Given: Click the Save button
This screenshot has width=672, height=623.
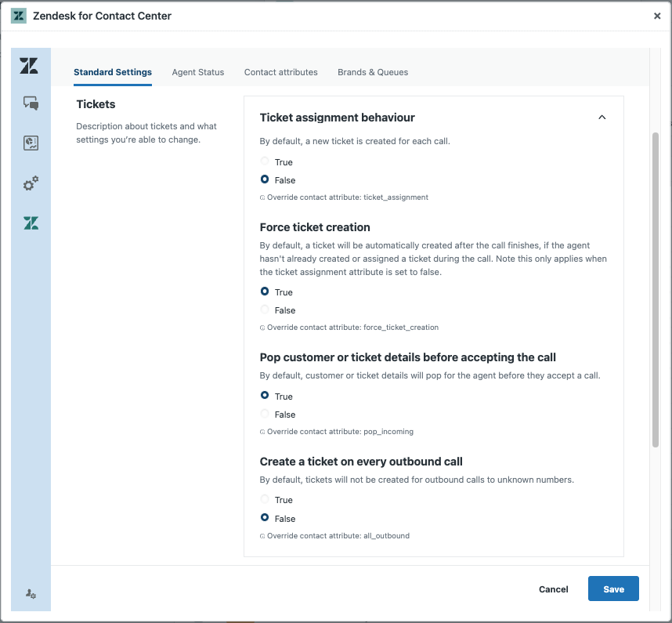Looking at the screenshot, I should pos(613,589).
